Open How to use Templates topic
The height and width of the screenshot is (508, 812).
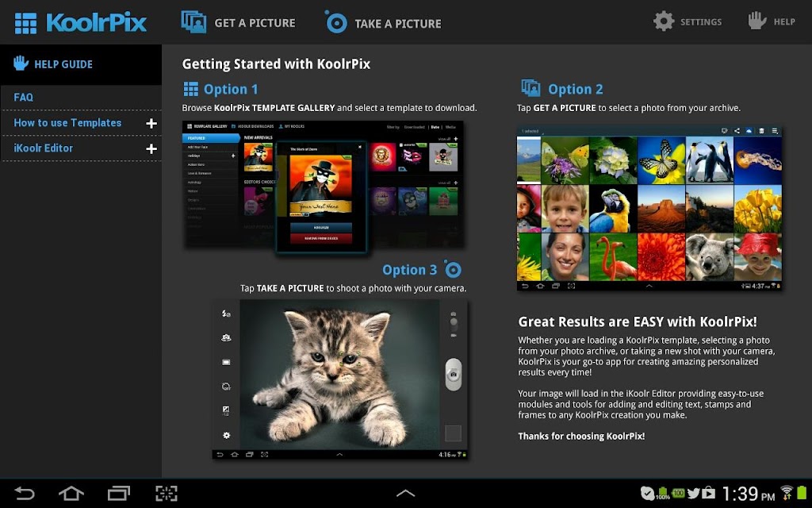coord(67,123)
